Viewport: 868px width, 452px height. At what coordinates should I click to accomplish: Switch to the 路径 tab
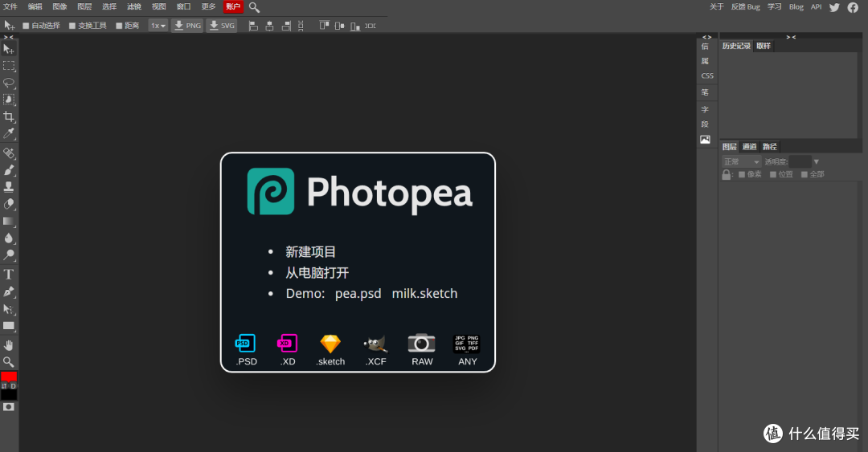click(x=769, y=147)
